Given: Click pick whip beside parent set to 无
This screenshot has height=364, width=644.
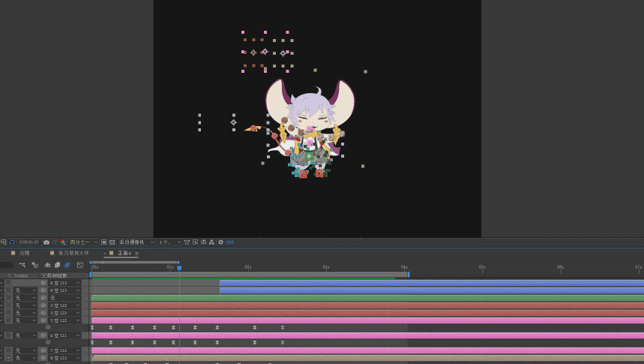Looking at the screenshot, I should pyautogui.click(x=43, y=298).
